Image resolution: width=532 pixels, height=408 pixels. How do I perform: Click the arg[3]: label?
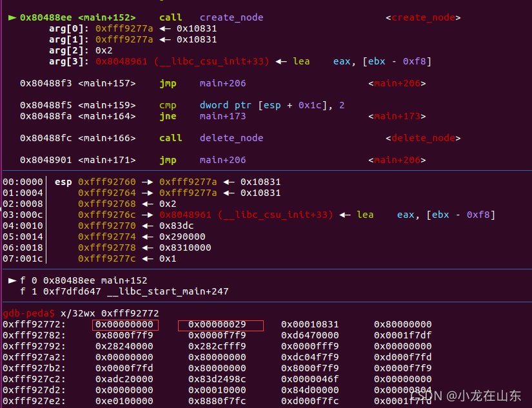(69, 62)
